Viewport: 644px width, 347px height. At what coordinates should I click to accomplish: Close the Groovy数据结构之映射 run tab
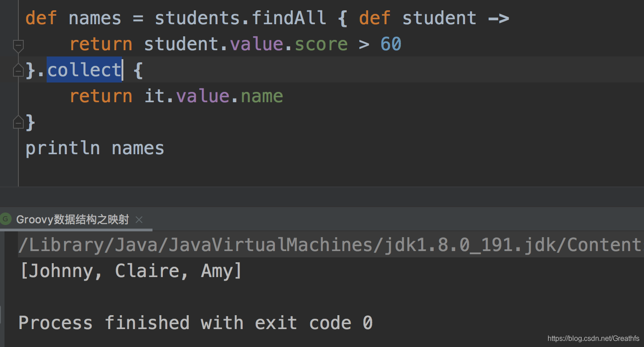[x=139, y=220]
